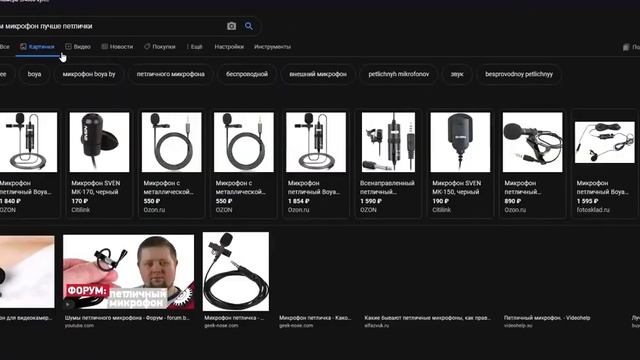This screenshot has height=360, width=640.
Task: Click the 1 590 ₽ price text
Action: point(371,201)
